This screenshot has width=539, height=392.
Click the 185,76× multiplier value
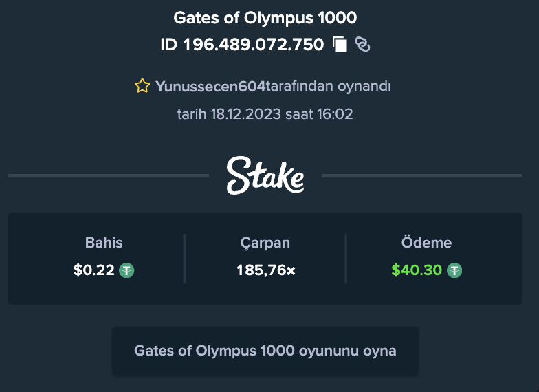click(265, 271)
